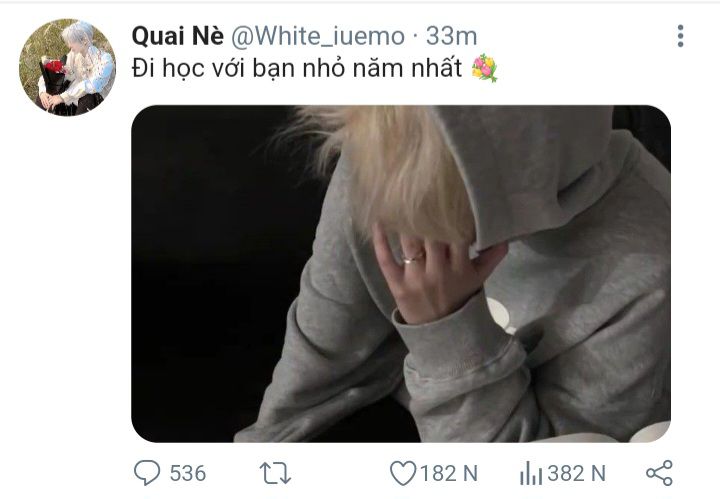Viewport: 720px width, 499px height.
Task: Open view analytics bar chart icon
Action: tap(531, 473)
